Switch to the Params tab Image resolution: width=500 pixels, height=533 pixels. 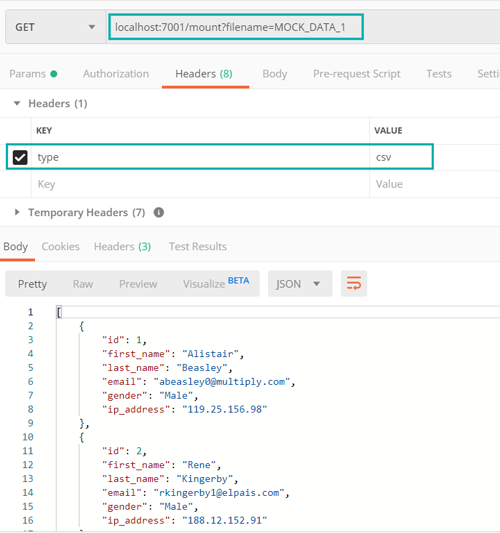(33, 74)
